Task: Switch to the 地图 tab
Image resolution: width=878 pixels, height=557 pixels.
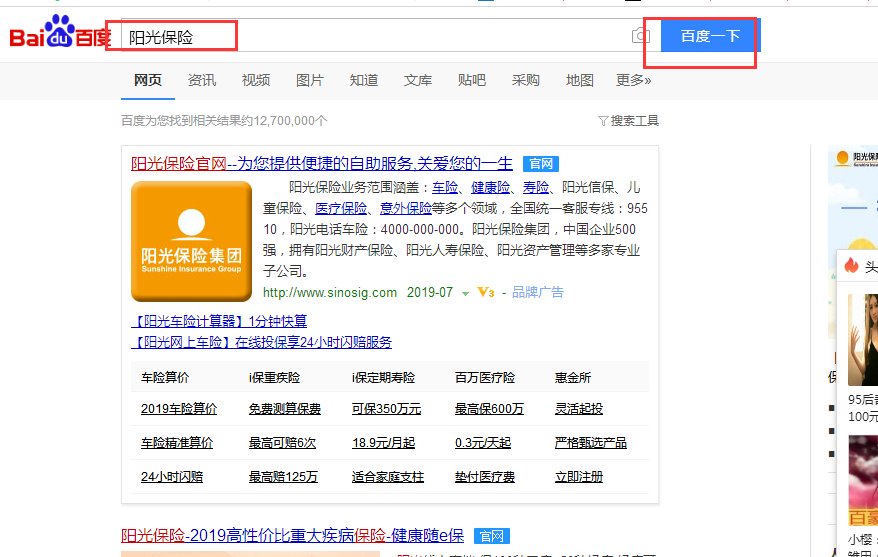Action: [580, 80]
